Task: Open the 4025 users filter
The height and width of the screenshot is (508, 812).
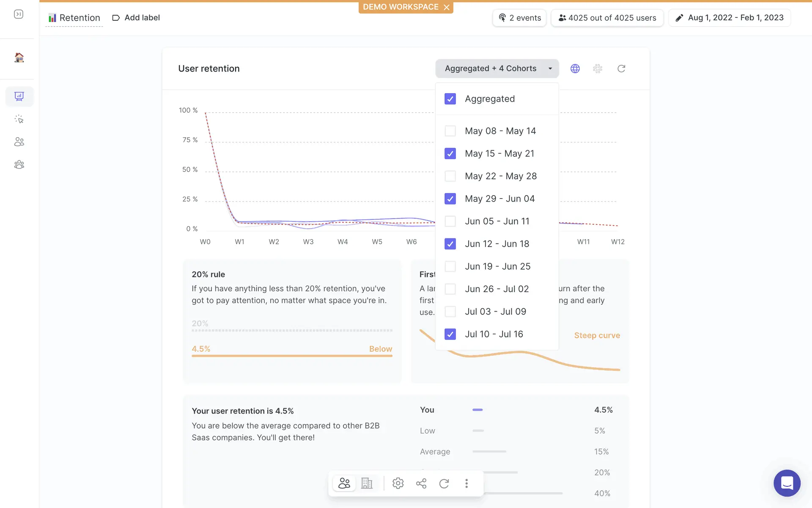Action: click(607, 18)
